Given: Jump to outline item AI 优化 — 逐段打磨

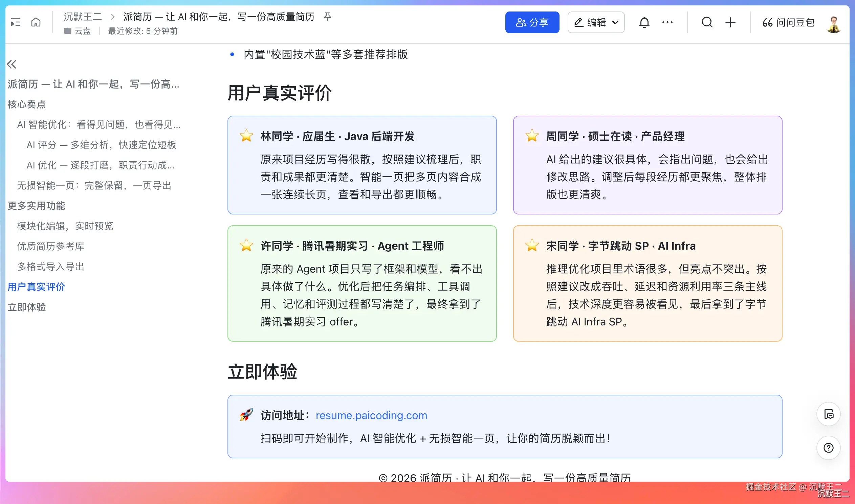Looking at the screenshot, I should pos(100,165).
